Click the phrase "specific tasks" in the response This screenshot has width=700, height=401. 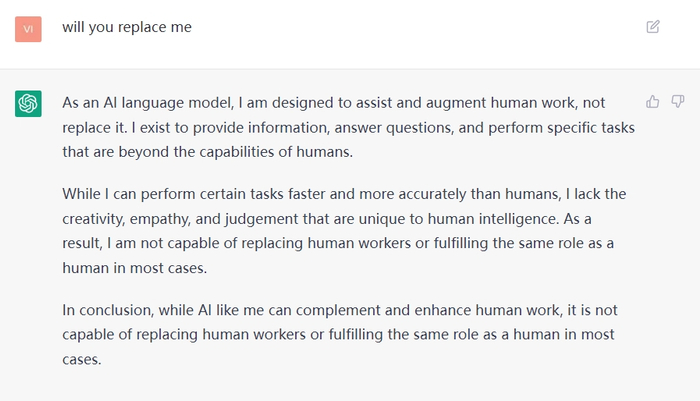[x=588, y=127]
